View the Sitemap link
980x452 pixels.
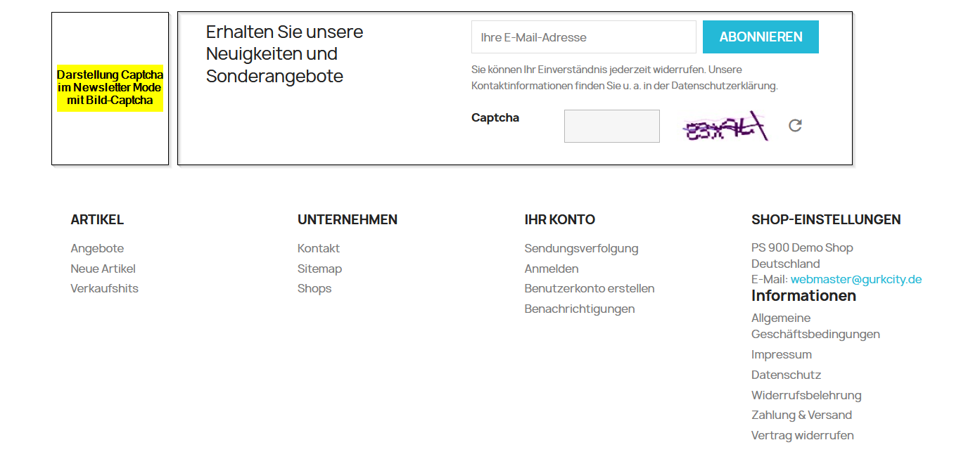pos(319,269)
